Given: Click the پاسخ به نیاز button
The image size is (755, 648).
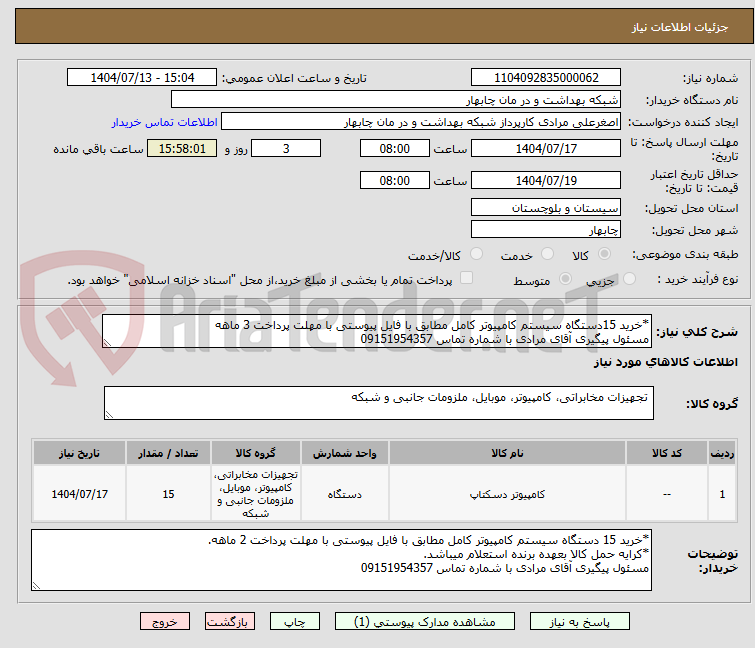Looking at the screenshot, I should tap(580, 622).
